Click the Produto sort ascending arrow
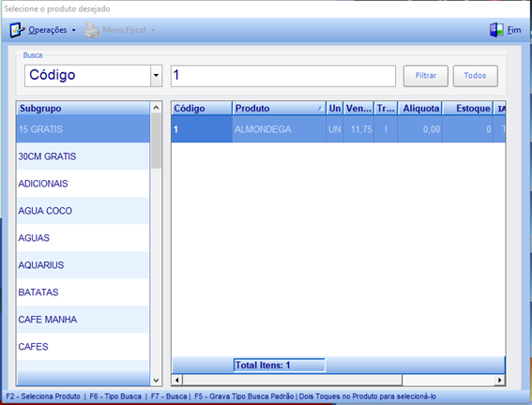 tap(320, 109)
